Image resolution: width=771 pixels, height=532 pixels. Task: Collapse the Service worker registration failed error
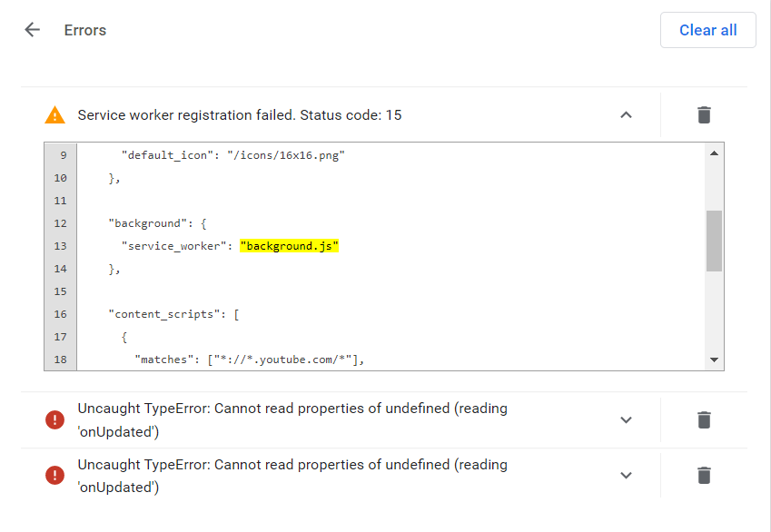[626, 115]
